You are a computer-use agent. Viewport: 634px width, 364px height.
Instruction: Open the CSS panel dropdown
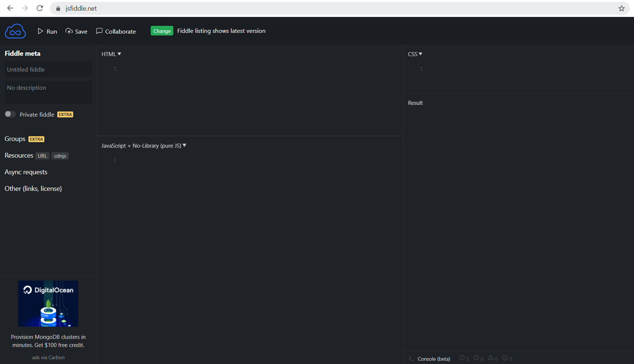pyautogui.click(x=415, y=54)
